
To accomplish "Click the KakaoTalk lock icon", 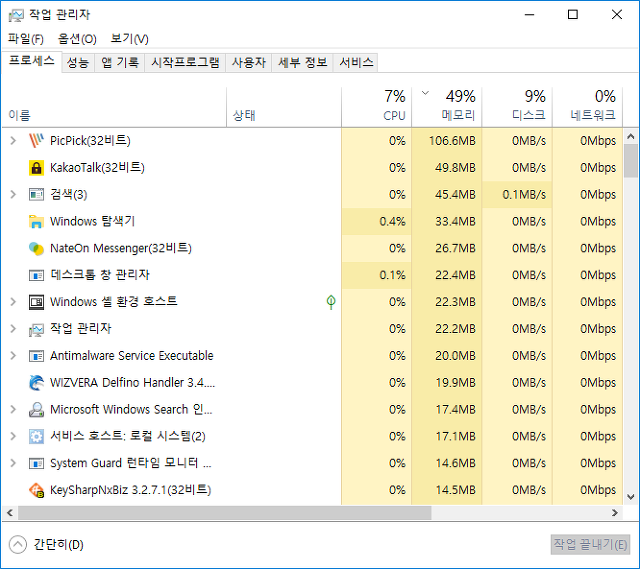I will (36, 168).
